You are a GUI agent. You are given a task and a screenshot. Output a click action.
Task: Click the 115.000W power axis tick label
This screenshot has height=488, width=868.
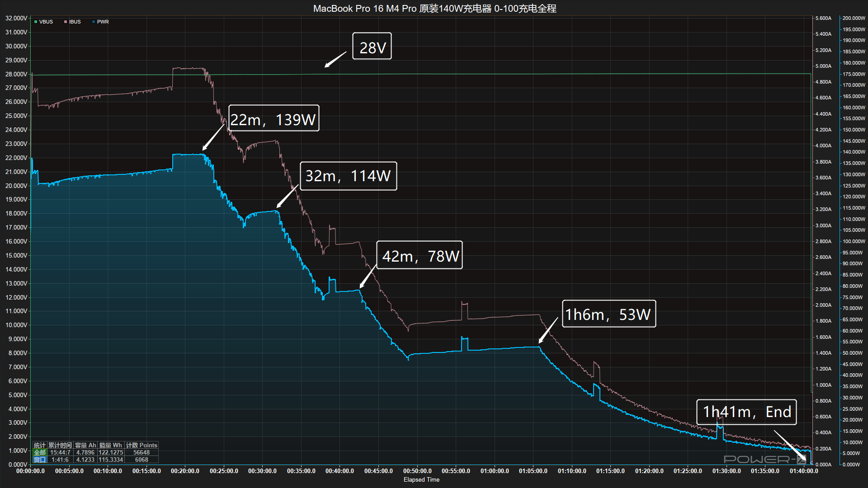pos(854,208)
